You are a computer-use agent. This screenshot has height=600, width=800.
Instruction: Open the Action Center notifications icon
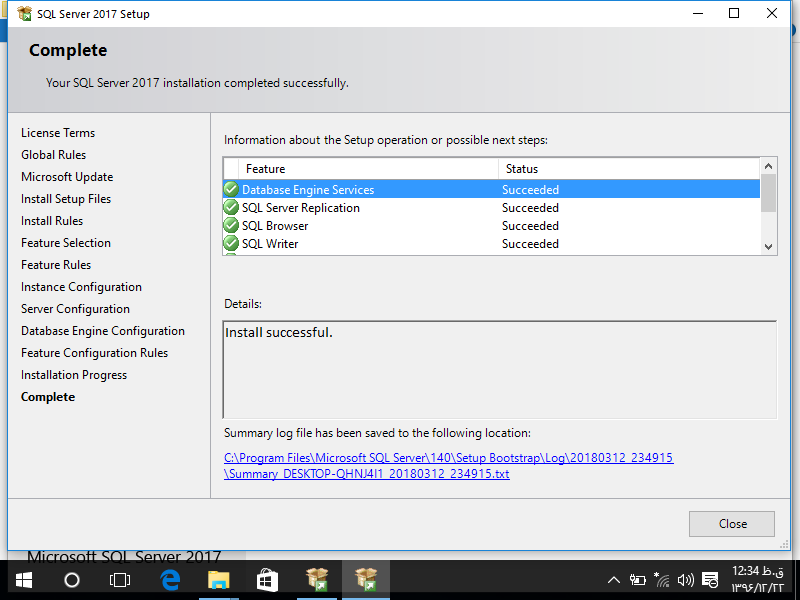click(x=710, y=579)
